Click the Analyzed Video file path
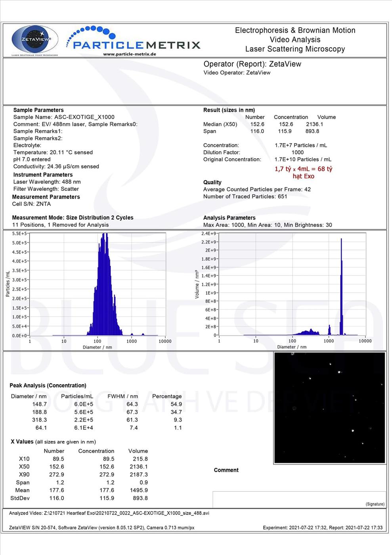392x555 pixels. (109, 513)
